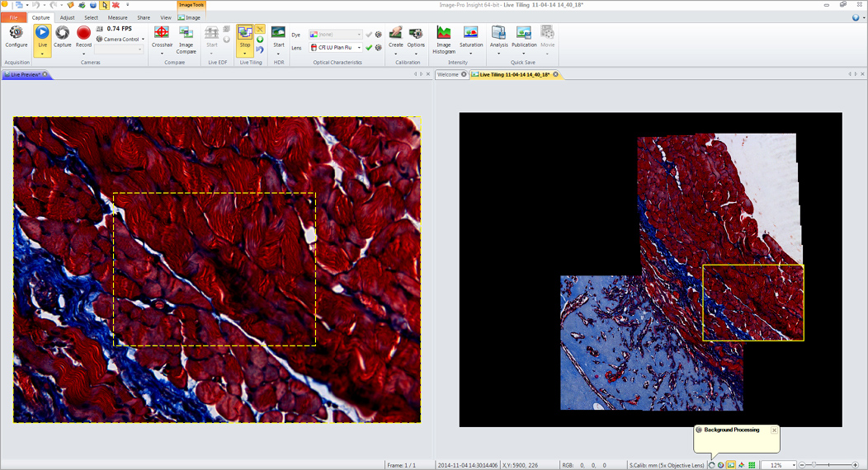Apply lens with the green check mark

coord(369,48)
